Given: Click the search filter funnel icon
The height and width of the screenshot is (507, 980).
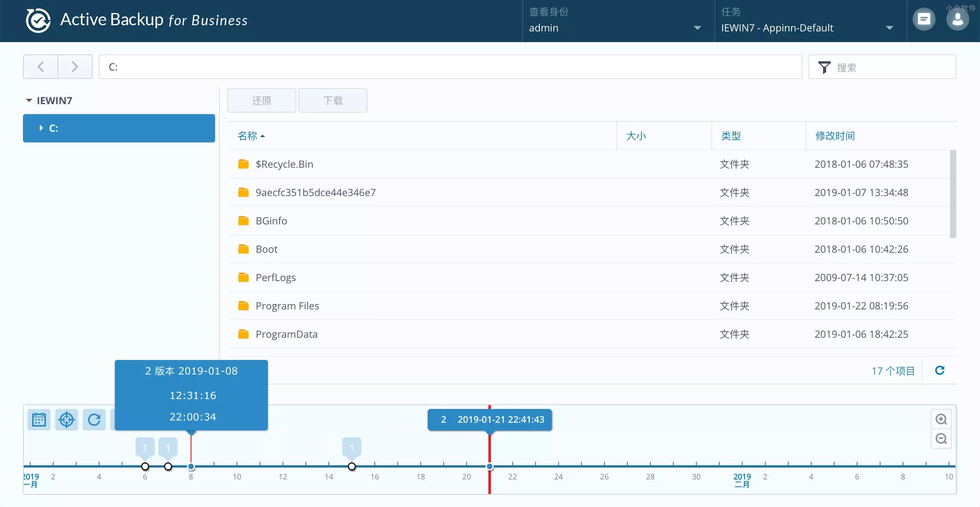Looking at the screenshot, I should click(824, 67).
